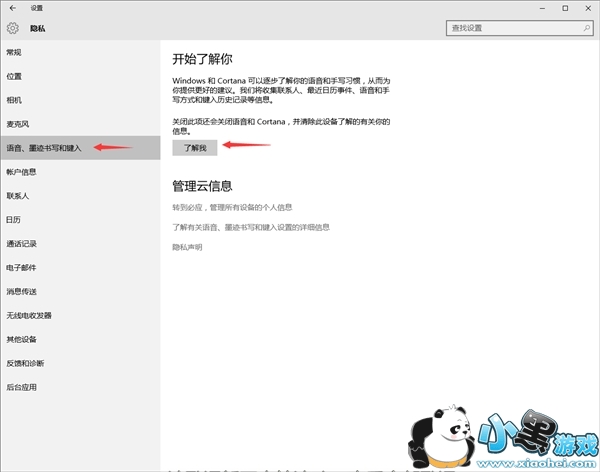
Task: Open 麦克风 settings in sidebar
Action: click(17, 124)
